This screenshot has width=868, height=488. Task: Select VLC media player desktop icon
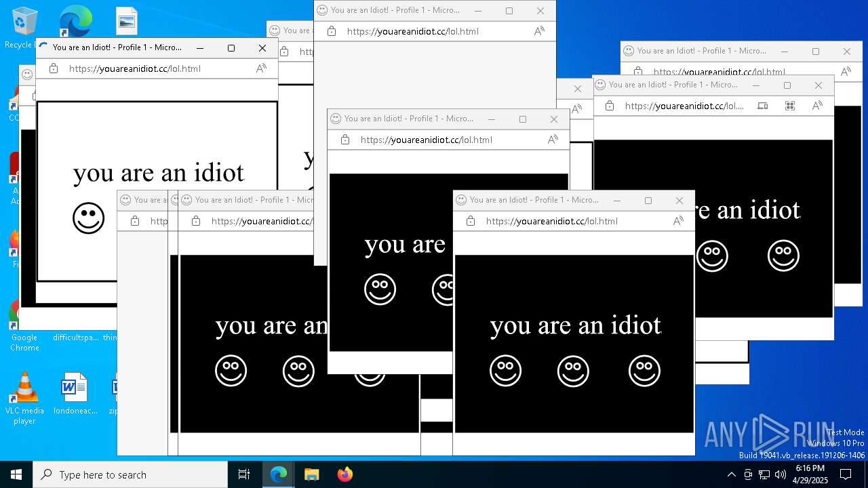point(24,399)
